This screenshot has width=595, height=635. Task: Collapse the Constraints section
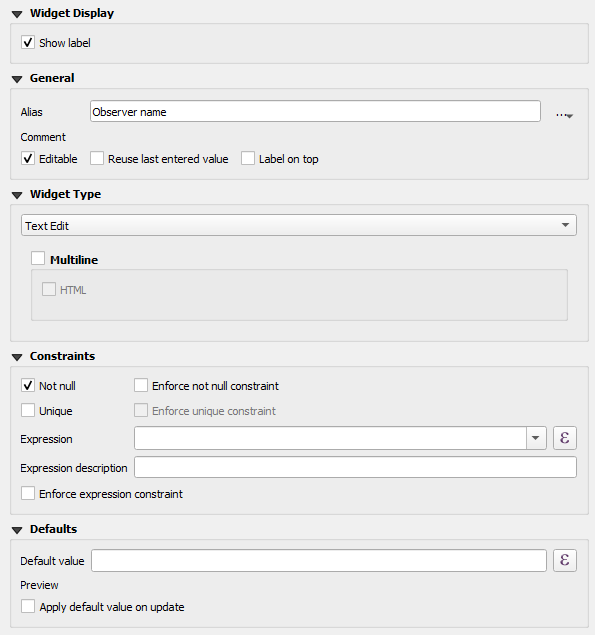click(17, 357)
